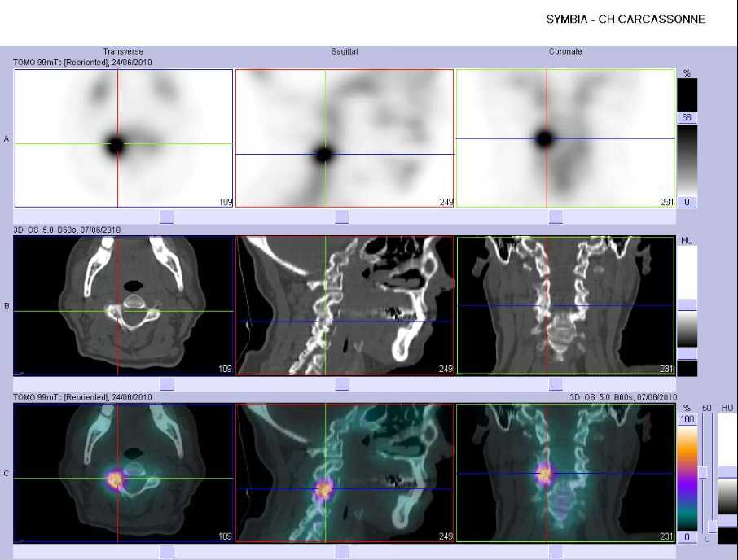Select the transverse CT slice in row B
The height and width of the screenshot is (560, 738).
[x=124, y=305]
